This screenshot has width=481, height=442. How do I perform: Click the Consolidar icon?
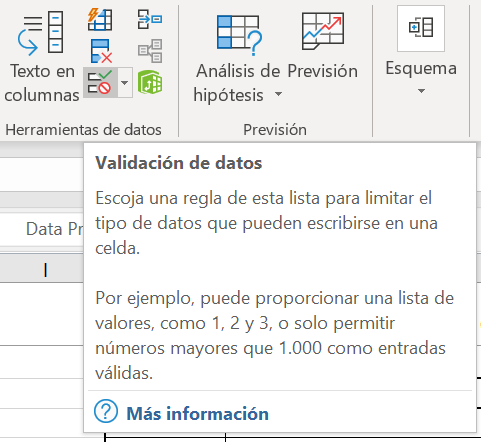click(150, 19)
